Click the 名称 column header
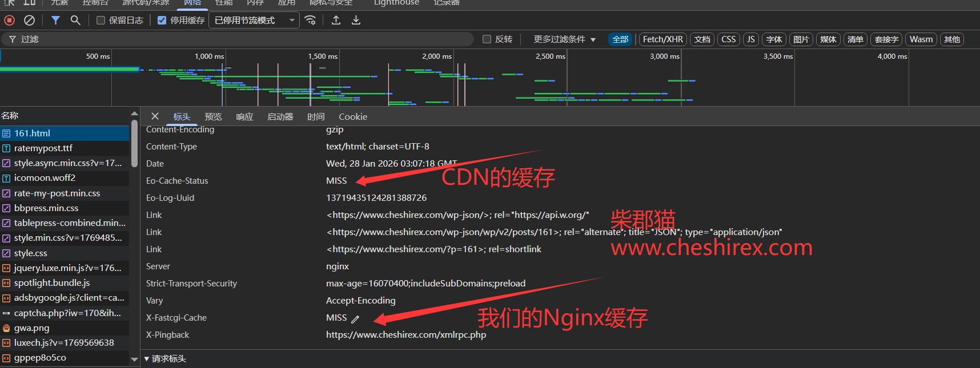 [x=65, y=116]
